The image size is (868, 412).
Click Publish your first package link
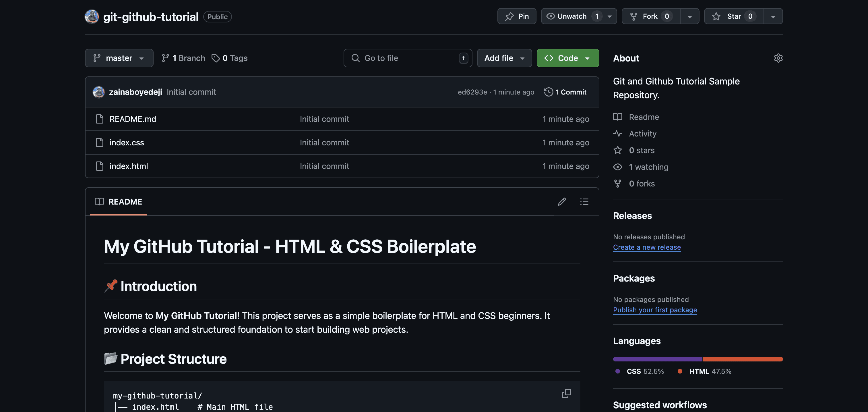click(655, 310)
